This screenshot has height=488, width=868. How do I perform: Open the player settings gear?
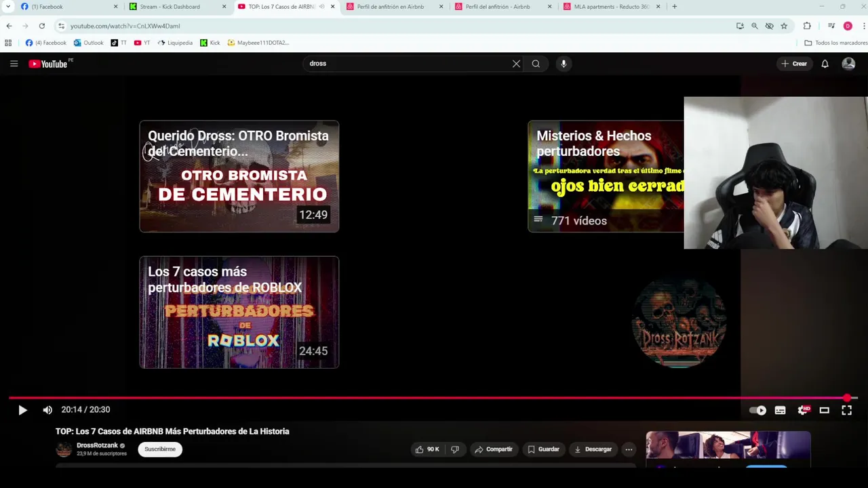[x=803, y=410]
